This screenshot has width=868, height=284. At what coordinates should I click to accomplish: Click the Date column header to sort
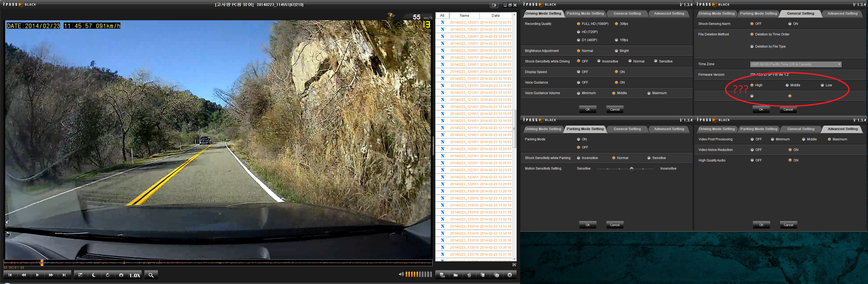(495, 15)
